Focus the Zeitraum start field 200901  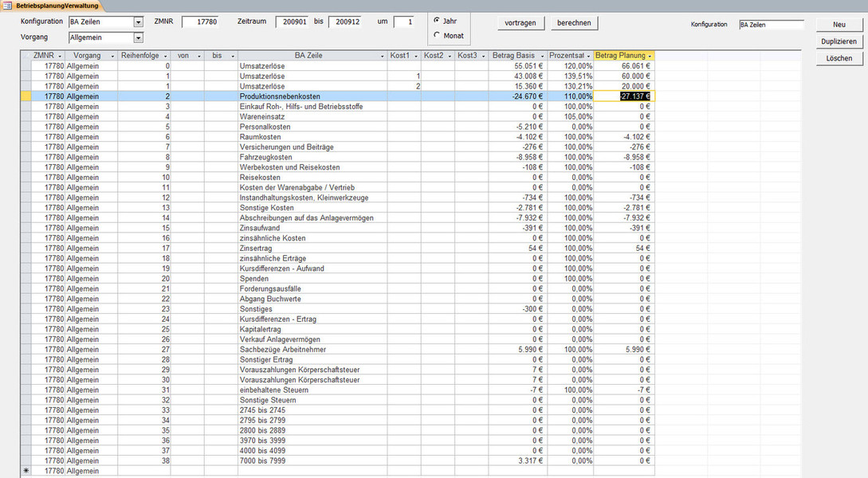(x=293, y=22)
